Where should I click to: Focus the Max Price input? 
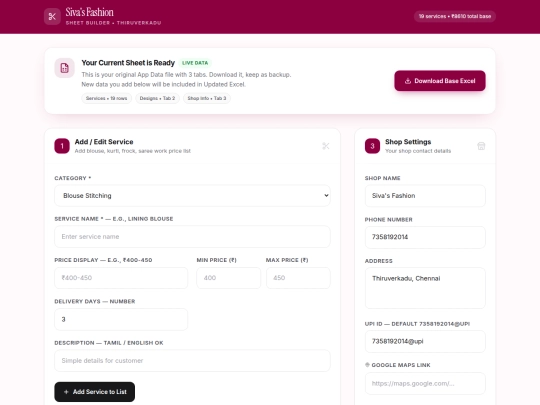[298, 278]
